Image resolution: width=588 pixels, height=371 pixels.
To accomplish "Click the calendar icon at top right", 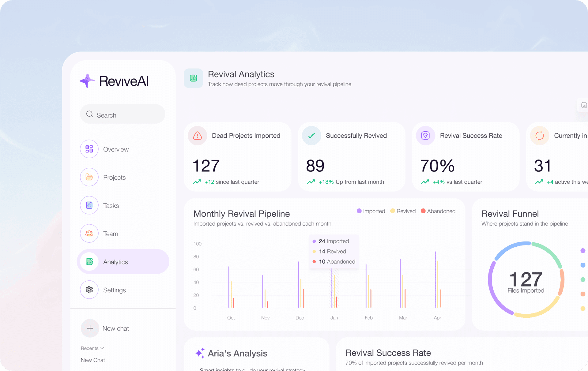I will pos(584,105).
